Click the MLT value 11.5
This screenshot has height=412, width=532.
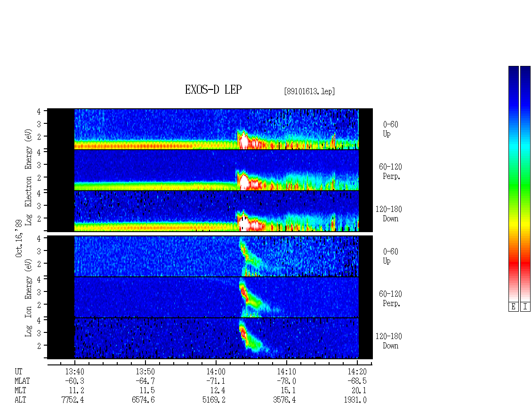pyautogui.click(x=147, y=391)
